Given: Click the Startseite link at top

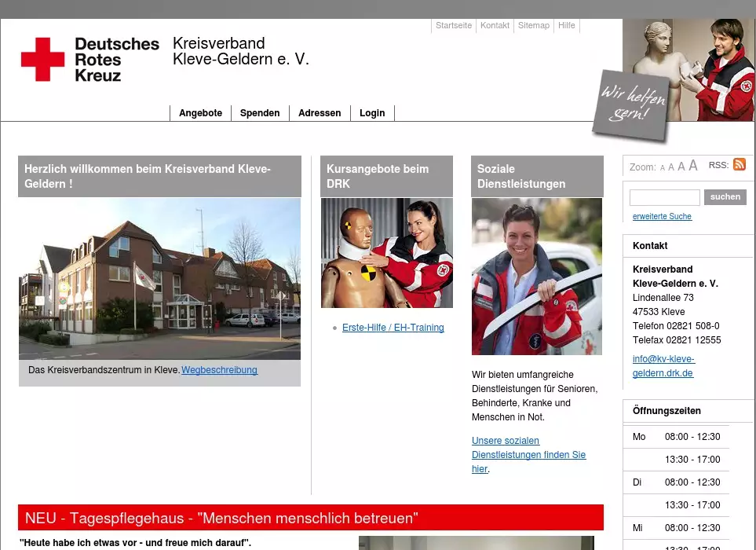Looking at the screenshot, I should 454,26.
